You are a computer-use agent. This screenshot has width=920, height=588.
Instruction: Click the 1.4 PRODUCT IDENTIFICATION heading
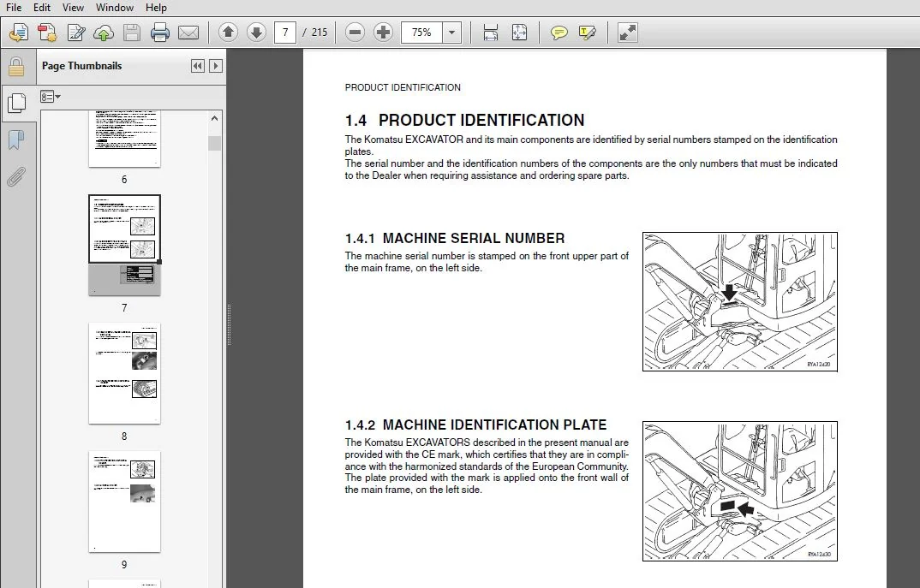(x=464, y=120)
